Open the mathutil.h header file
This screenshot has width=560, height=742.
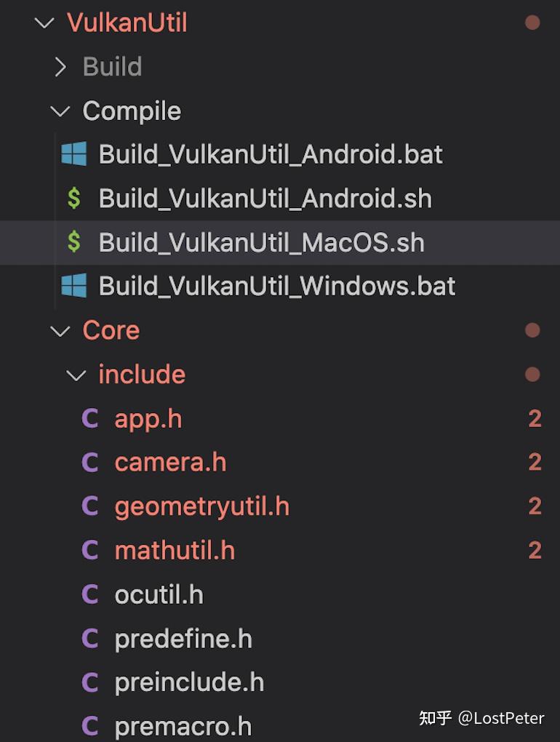[175, 551]
